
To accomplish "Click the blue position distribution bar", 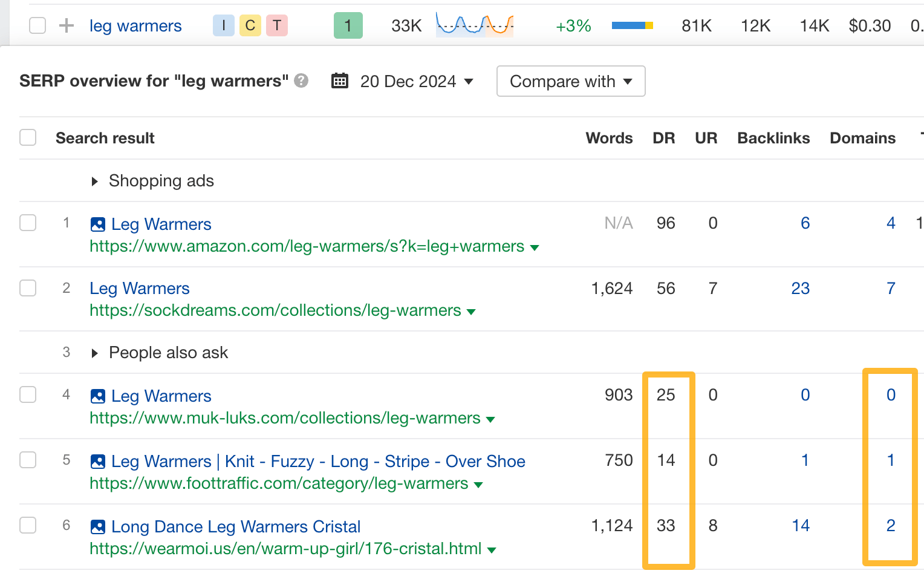I will pyautogui.click(x=628, y=25).
